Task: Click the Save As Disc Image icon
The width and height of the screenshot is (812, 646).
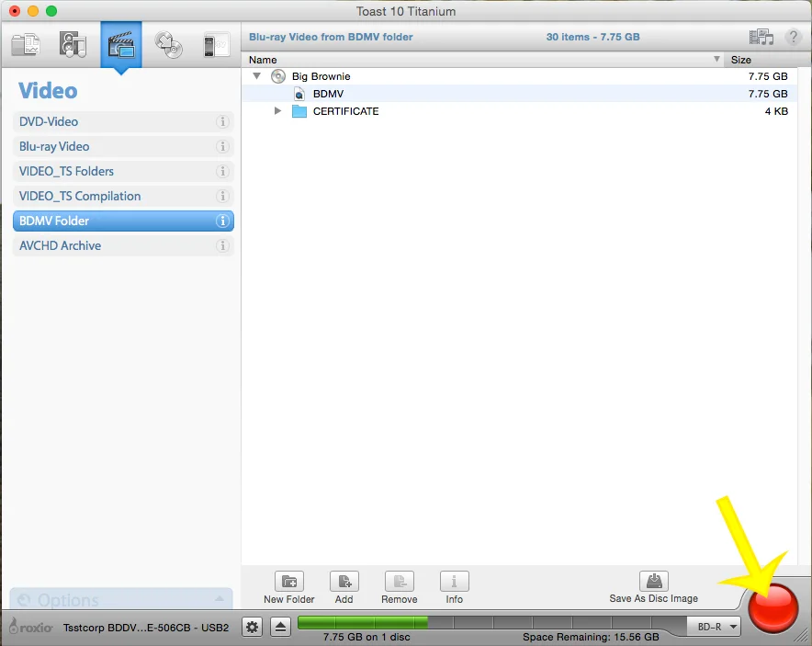Action: (x=654, y=581)
